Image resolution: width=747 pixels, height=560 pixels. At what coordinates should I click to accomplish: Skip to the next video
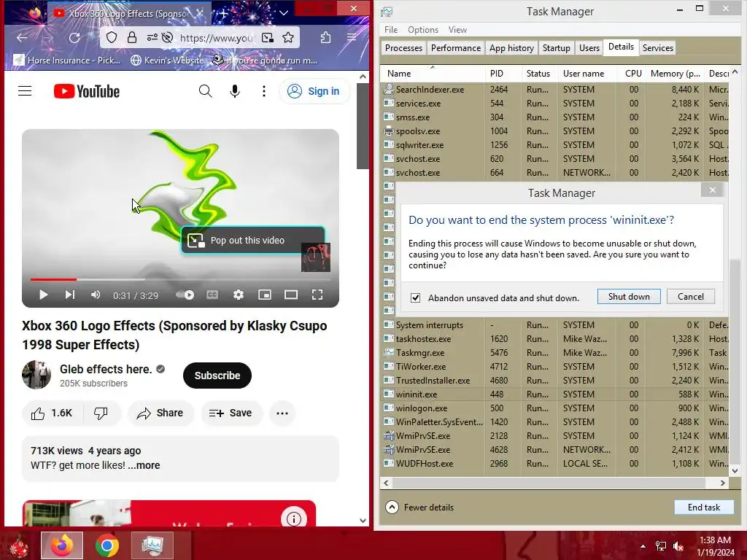pos(69,295)
